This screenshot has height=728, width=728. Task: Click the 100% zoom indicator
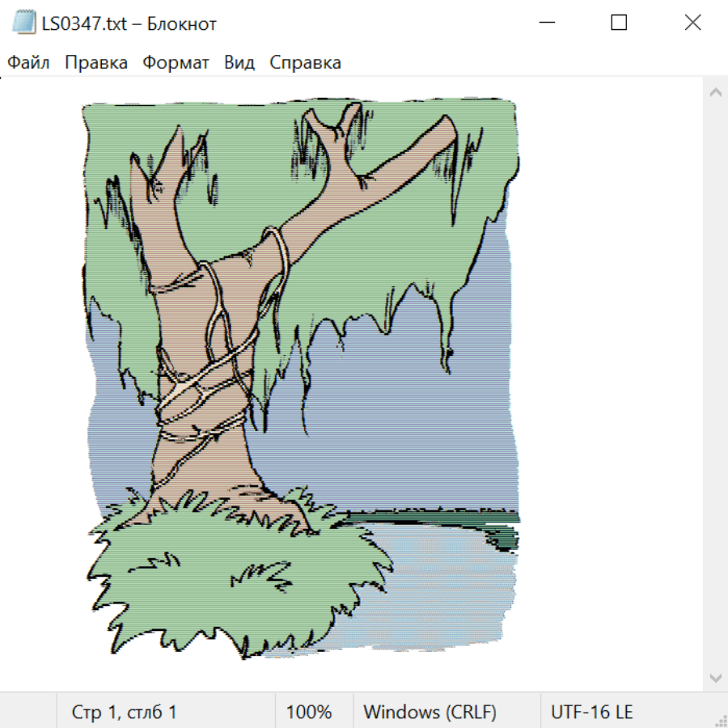[309, 712]
